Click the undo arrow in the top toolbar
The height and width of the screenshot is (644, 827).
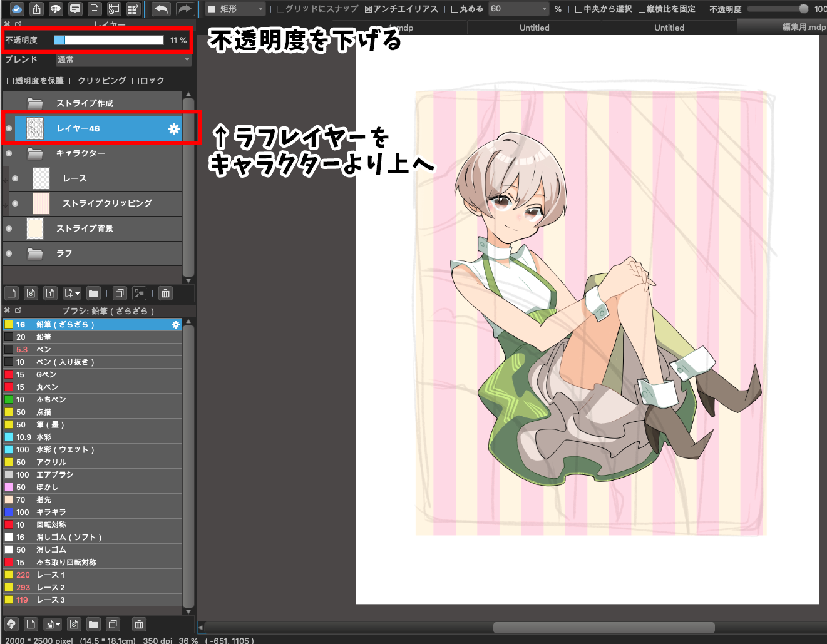pos(162,9)
